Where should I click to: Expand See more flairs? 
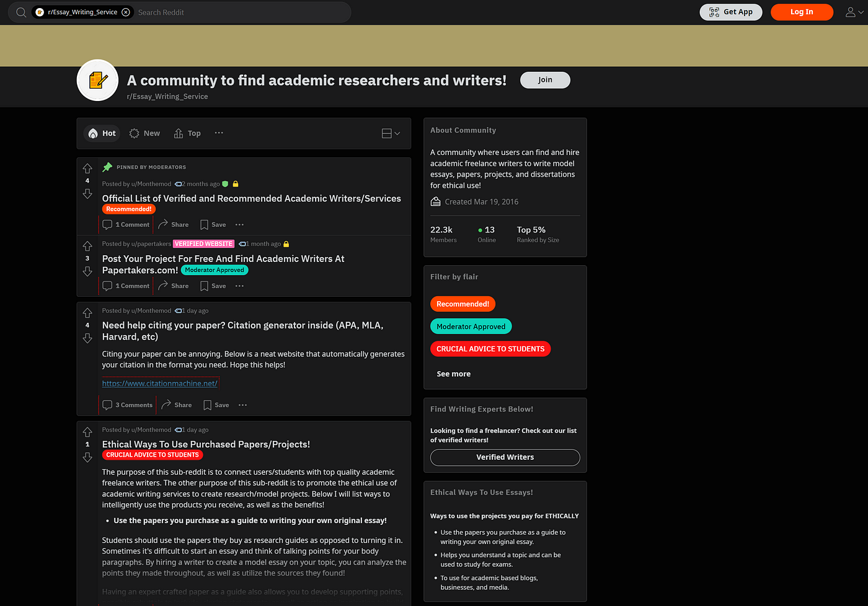(453, 374)
